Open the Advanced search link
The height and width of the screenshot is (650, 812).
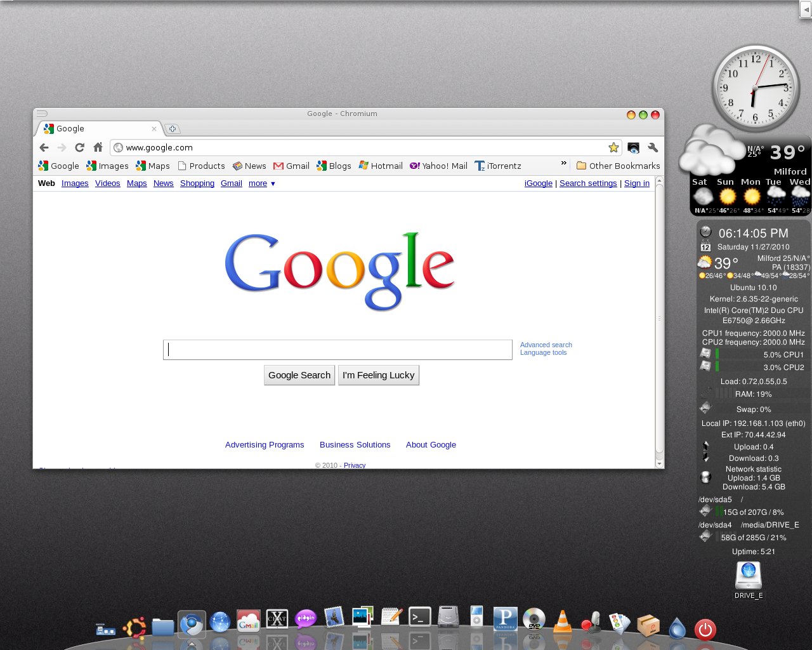click(546, 345)
